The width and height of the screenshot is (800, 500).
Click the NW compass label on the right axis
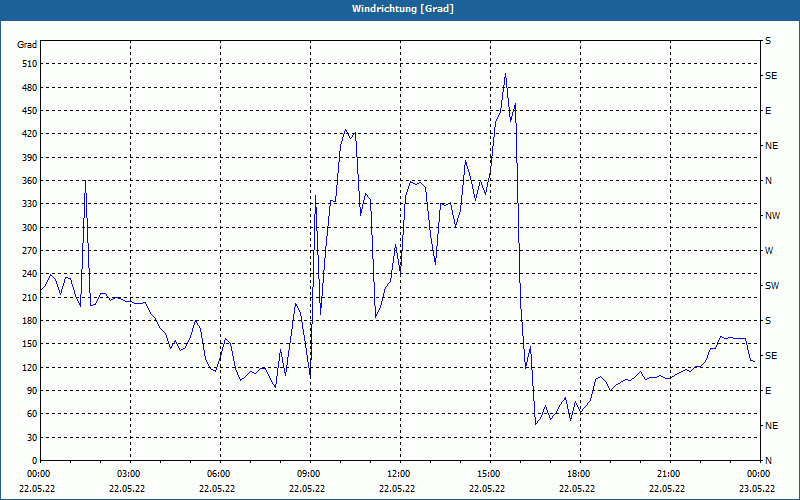(x=772, y=216)
